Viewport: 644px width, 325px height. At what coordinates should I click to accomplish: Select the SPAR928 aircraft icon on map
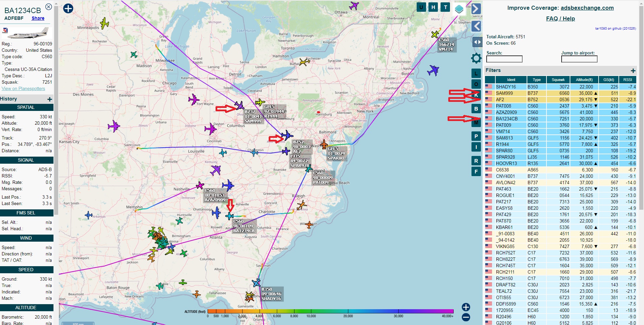pos(286,151)
